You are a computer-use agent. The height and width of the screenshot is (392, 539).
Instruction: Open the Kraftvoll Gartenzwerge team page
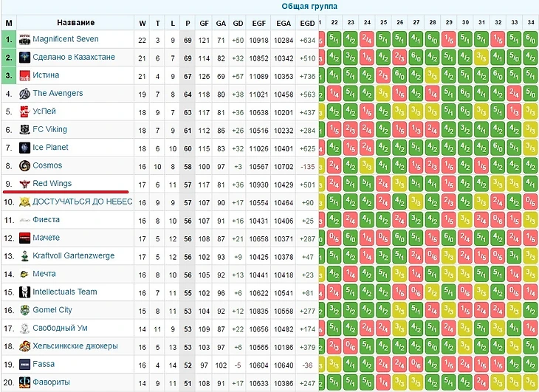coord(73,256)
